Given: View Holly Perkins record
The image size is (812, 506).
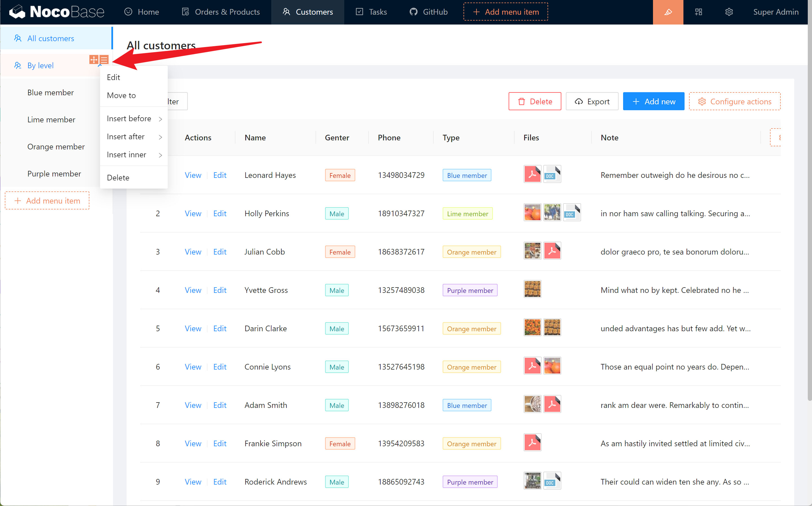Looking at the screenshot, I should point(193,213).
